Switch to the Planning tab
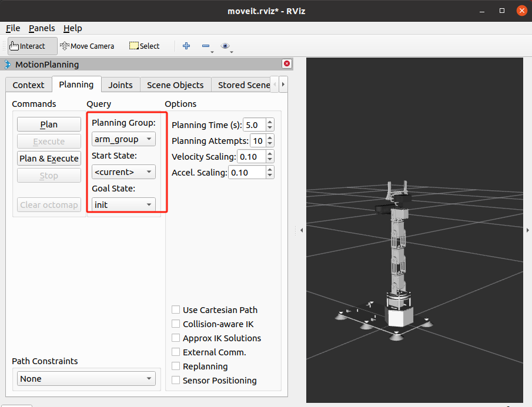 [x=76, y=85]
